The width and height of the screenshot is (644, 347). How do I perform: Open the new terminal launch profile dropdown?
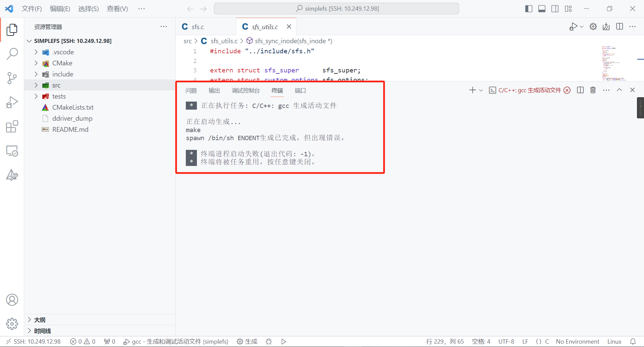[x=481, y=90]
